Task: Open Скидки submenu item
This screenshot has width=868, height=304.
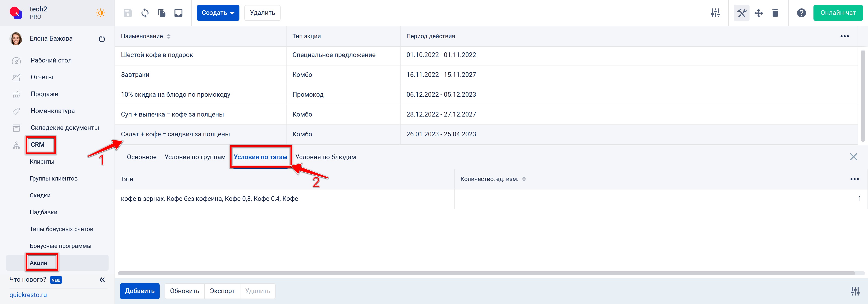Action: [40, 195]
